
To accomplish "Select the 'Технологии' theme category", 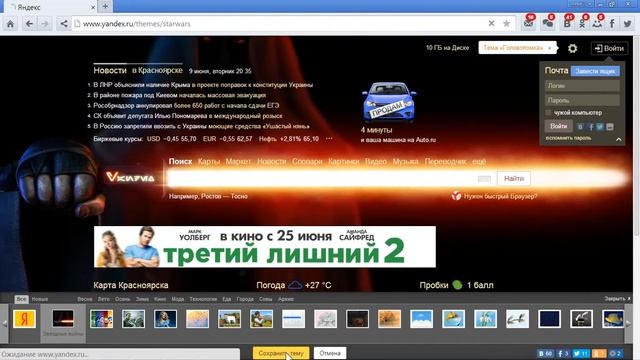I will 203,299.
